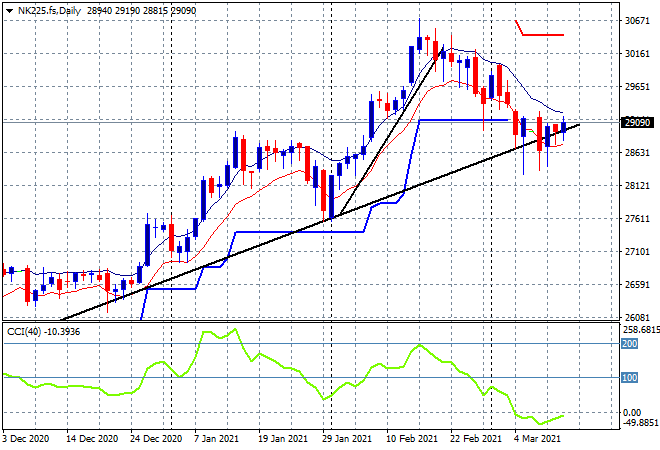
Task: Click the date label 19 Jan 2021
Action: point(283,439)
